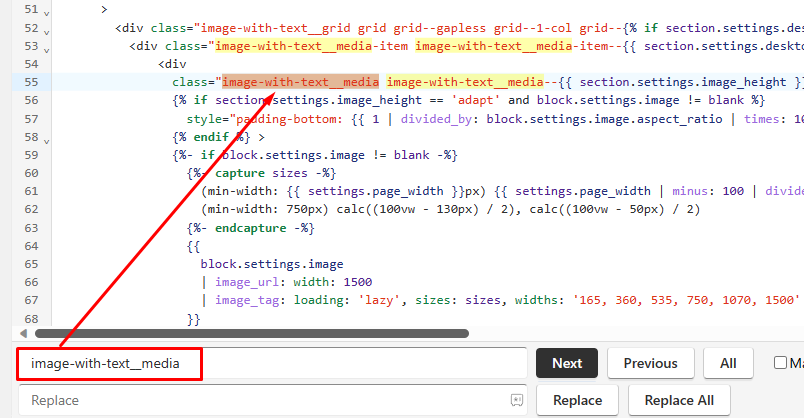The image size is (804, 418).
Task: Click 'endif' keyword on line 58
Action: pos(211,137)
